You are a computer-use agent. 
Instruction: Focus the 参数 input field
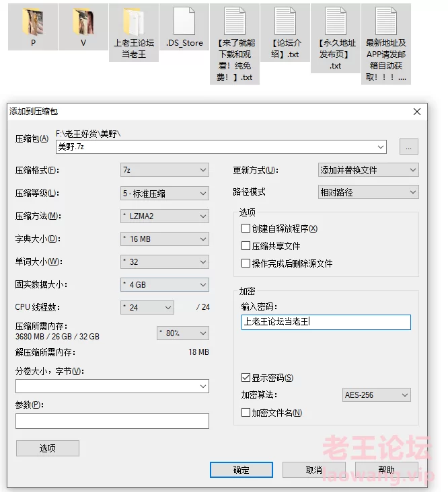click(x=112, y=421)
